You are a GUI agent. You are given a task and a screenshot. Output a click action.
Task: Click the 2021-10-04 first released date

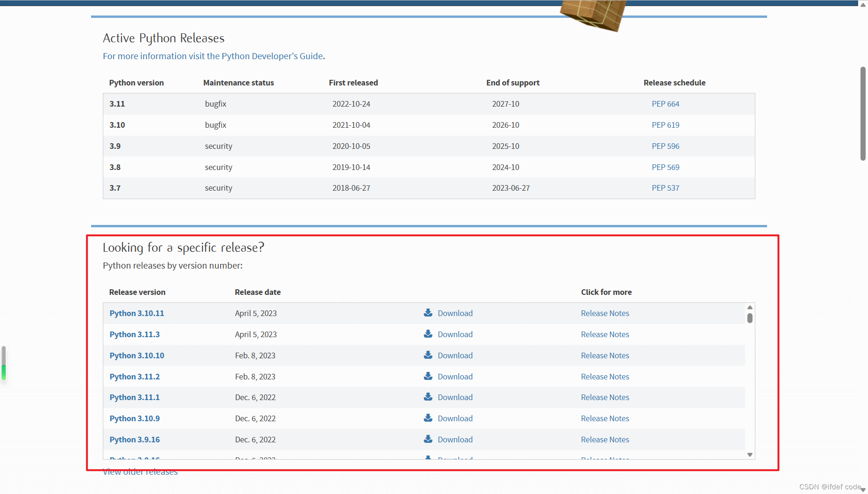pos(351,125)
